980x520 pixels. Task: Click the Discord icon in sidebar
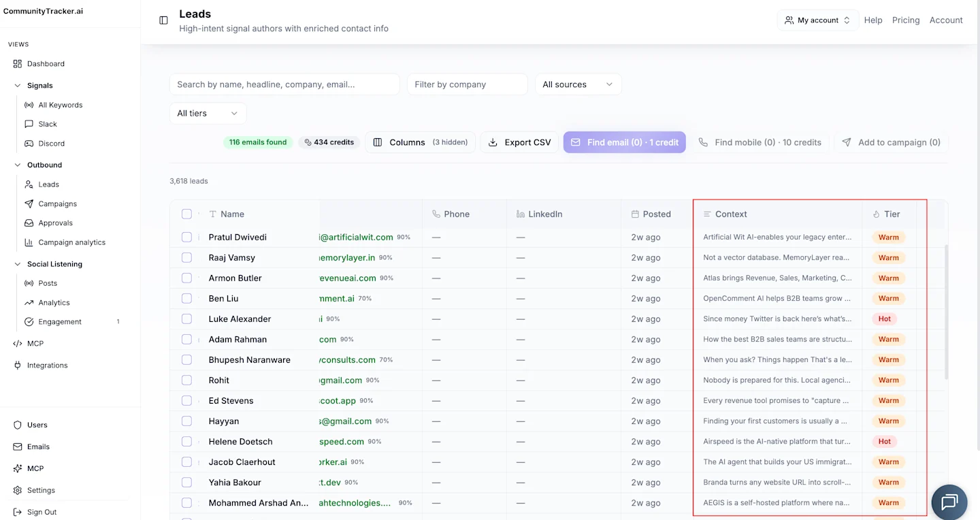click(x=29, y=144)
